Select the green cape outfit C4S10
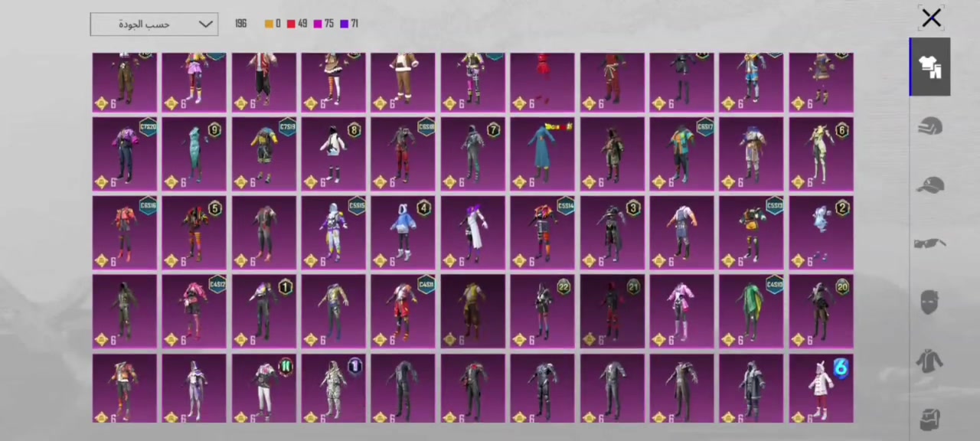 [x=752, y=312]
